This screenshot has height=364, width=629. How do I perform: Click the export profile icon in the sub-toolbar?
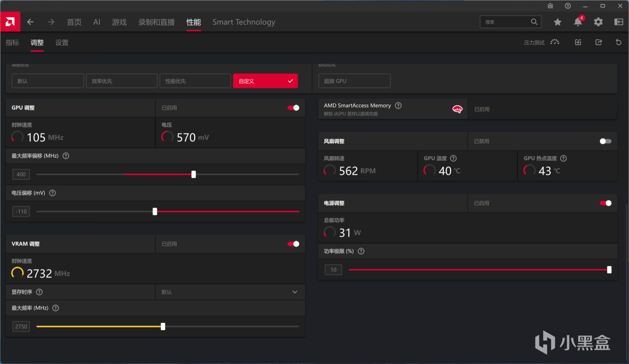(599, 43)
